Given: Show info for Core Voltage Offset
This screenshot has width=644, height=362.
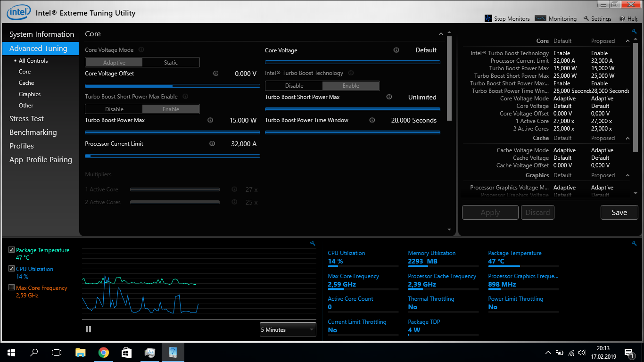Looking at the screenshot, I should [216, 73].
